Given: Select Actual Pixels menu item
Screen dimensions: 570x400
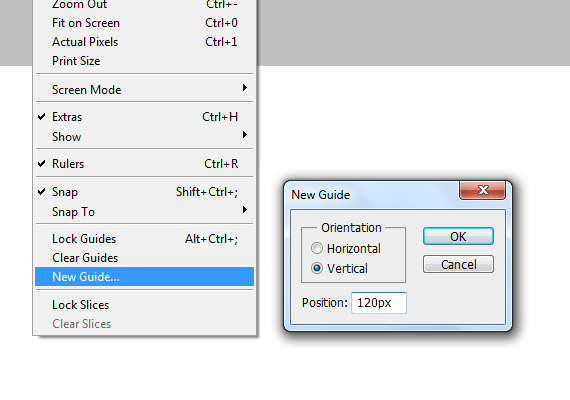Looking at the screenshot, I should click(144, 42).
